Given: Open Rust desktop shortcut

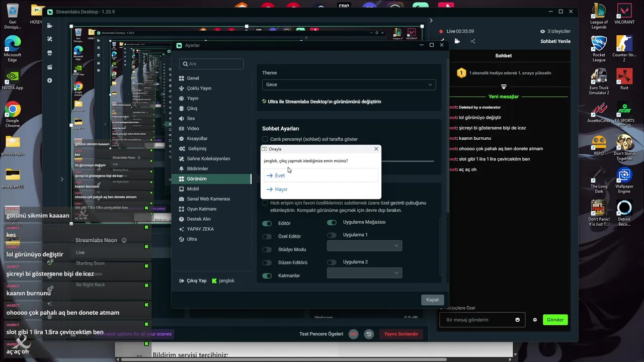Looking at the screenshot, I should tap(624, 79).
